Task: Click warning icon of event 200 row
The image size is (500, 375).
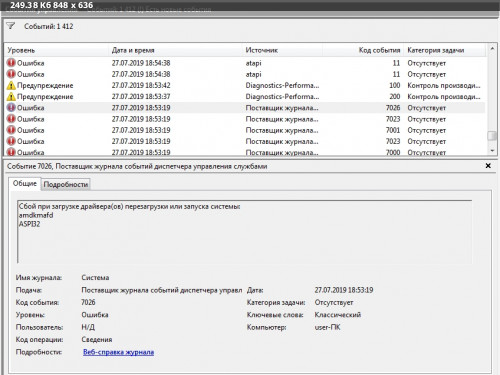Action: 11,97
